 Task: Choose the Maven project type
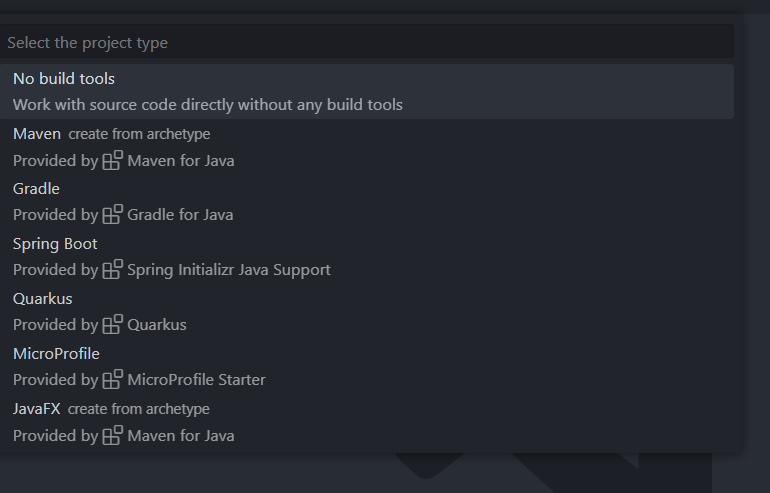pos(37,134)
